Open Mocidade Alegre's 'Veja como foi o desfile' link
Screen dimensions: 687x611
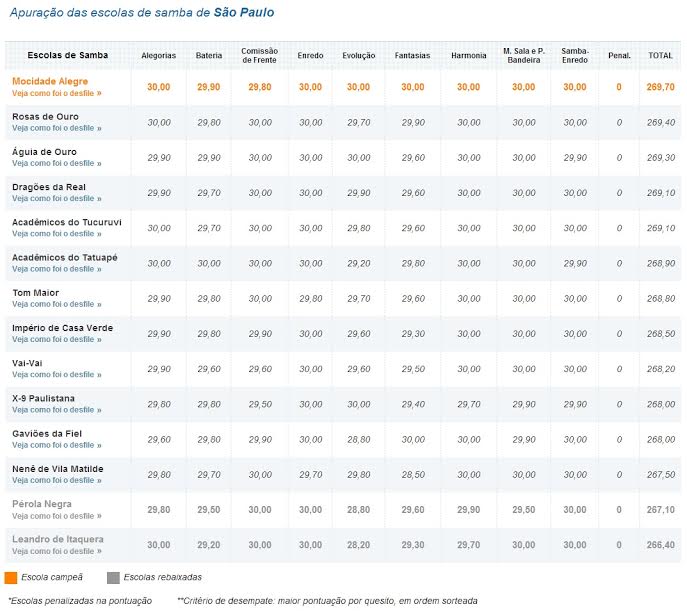pyautogui.click(x=56, y=93)
